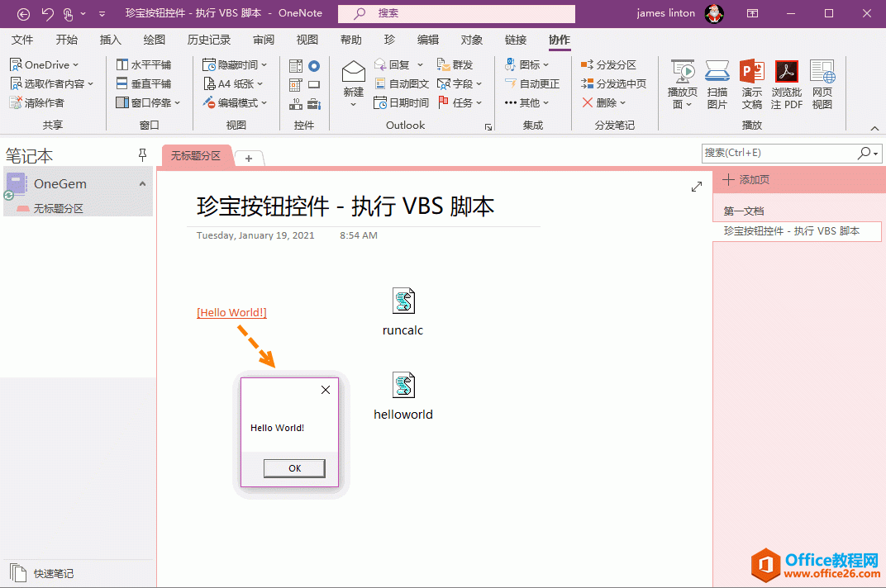Open 回复 dropdown arrow
This screenshot has height=588, width=886.
[420, 65]
